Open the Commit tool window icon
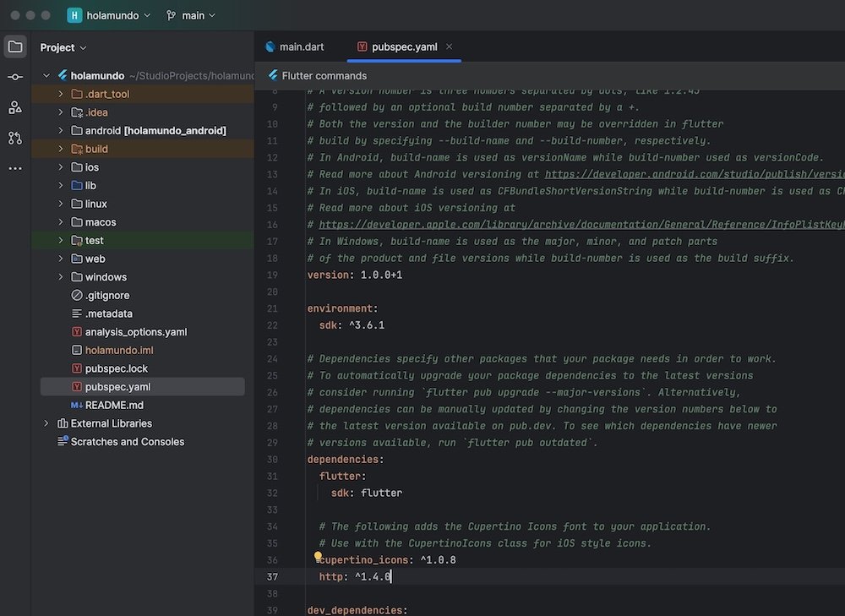Screen dimensions: 845x616 (15, 77)
